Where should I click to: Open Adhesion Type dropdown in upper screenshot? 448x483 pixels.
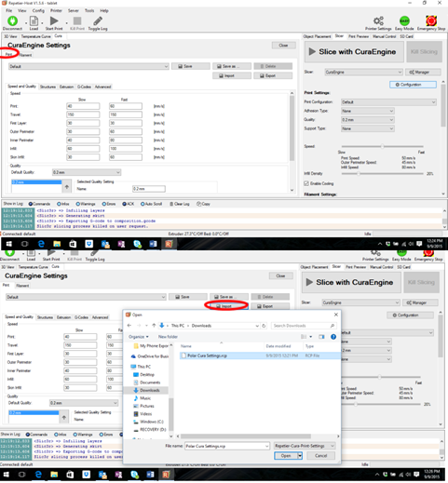tap(368, 111)
